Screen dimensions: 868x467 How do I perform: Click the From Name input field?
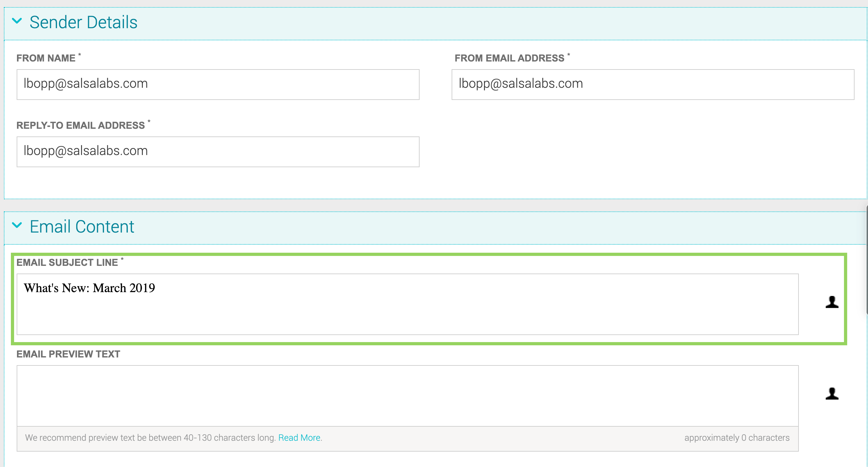pyautogui.click(x=218, y=84)
